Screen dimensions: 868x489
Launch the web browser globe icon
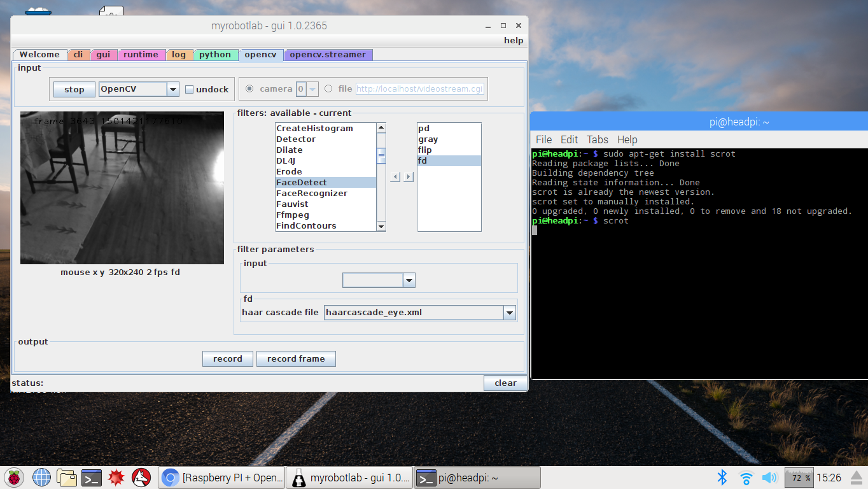pos(41,478)
